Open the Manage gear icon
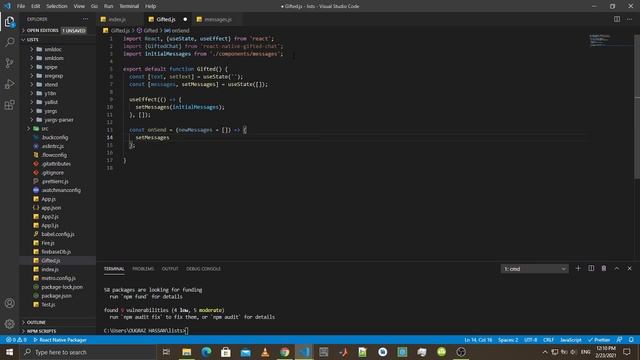Viewport: 640px width, 360px height. point(9,324)
